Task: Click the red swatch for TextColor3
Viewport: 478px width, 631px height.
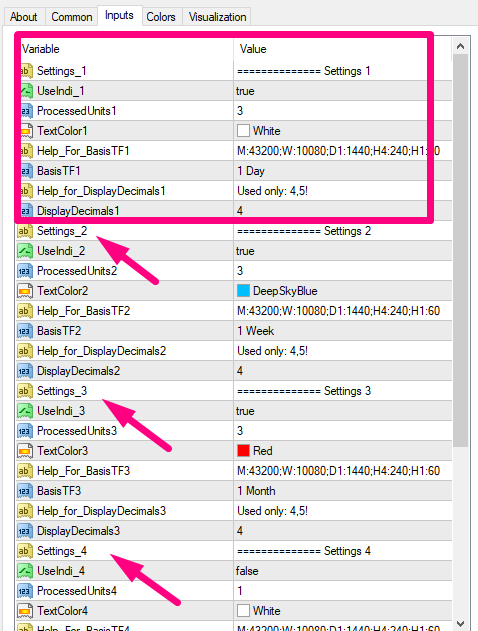Action: tap(243, 451)
